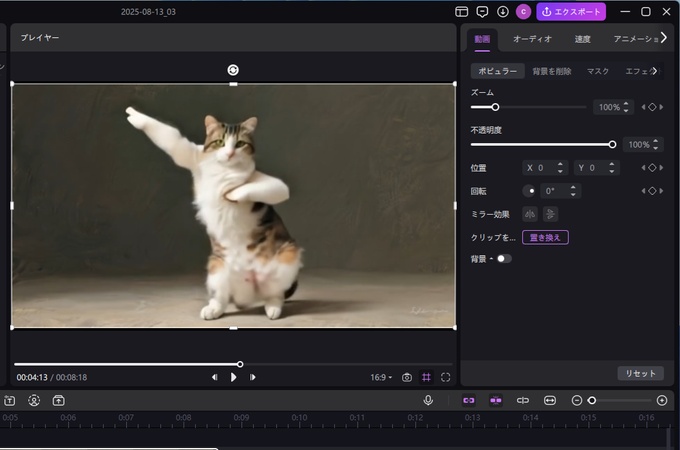Image resolution: width=680 pixels, height=450 pixels.
Task: Click the timeline zoom slider handle
Action: point(592,400)
